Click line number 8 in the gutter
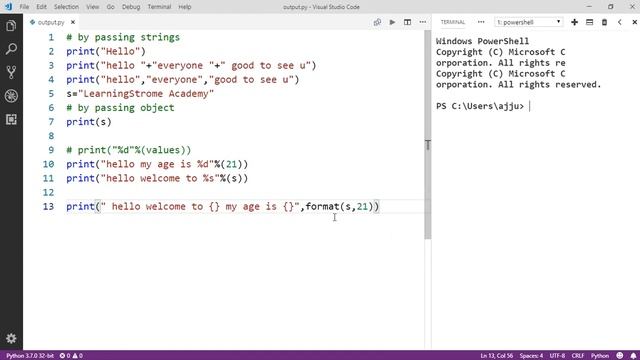This screenshot has width=640, height=360. point(51,136)
